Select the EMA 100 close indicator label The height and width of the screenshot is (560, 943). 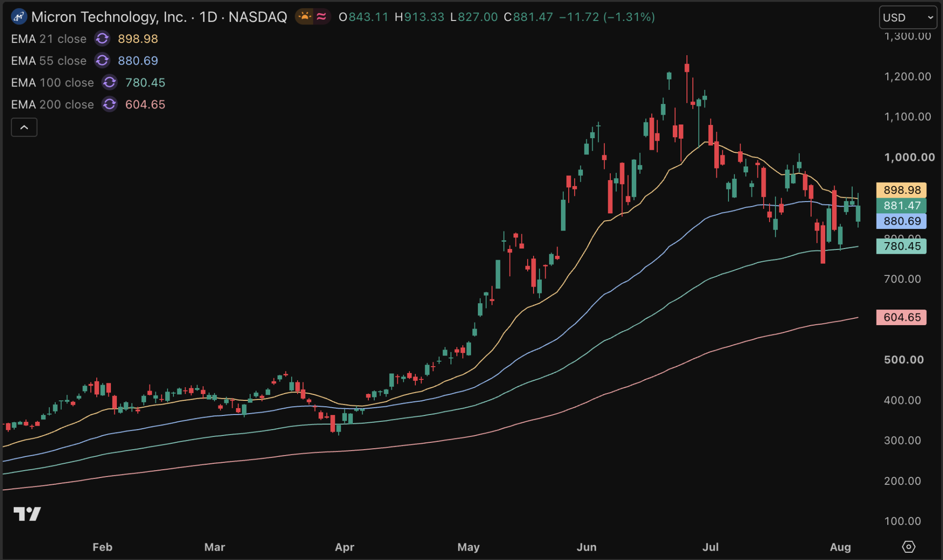pos(52,83)
